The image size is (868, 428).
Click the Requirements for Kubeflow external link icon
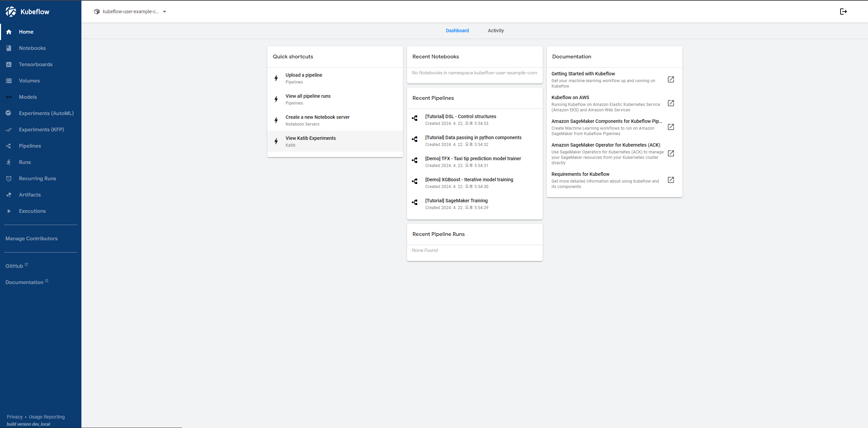coord(671,180)
